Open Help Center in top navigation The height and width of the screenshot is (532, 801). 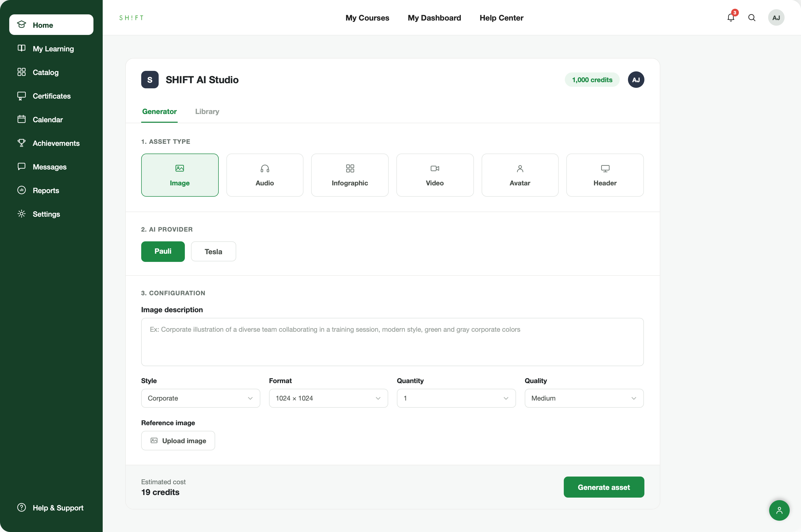(x=501, y=18)
